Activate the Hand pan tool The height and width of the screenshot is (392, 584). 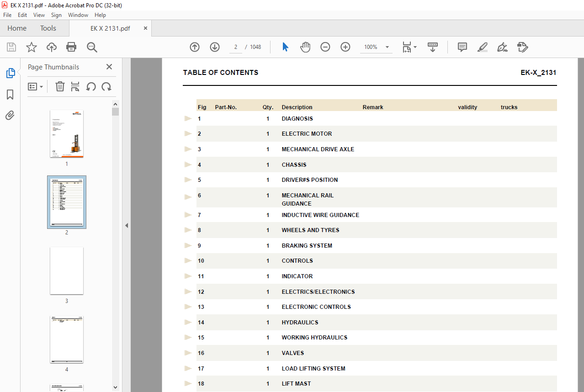click(x=305, y=47)
